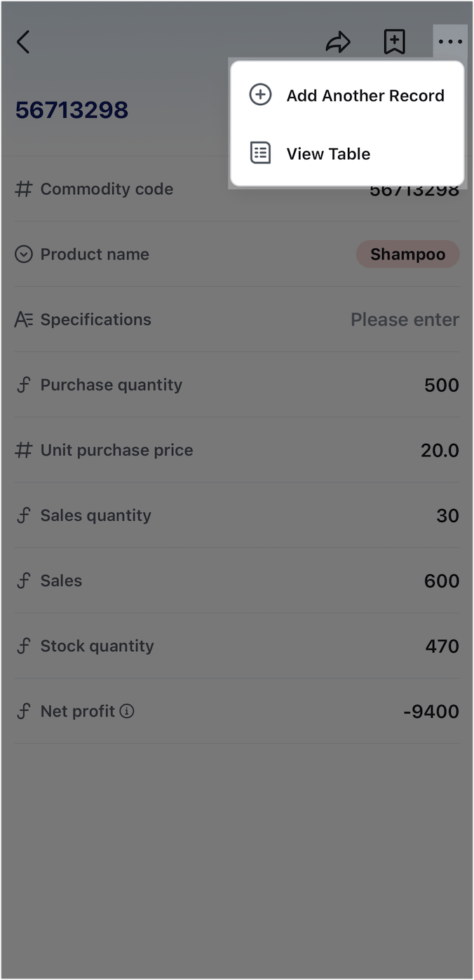The width and height of the screenshot is (474, 980).
Task: Click the plus circle icon in menu
Action: [261, 95]
